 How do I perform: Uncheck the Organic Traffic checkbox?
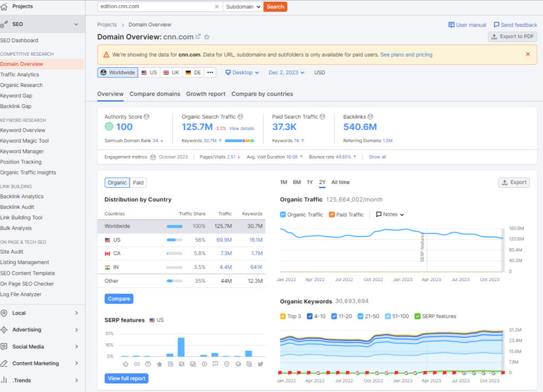[x=283, y=215]
